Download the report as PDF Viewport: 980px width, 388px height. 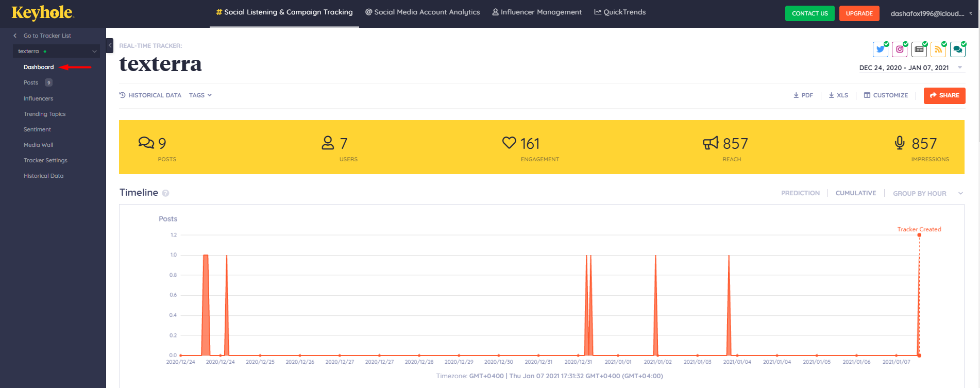[803, 95]
